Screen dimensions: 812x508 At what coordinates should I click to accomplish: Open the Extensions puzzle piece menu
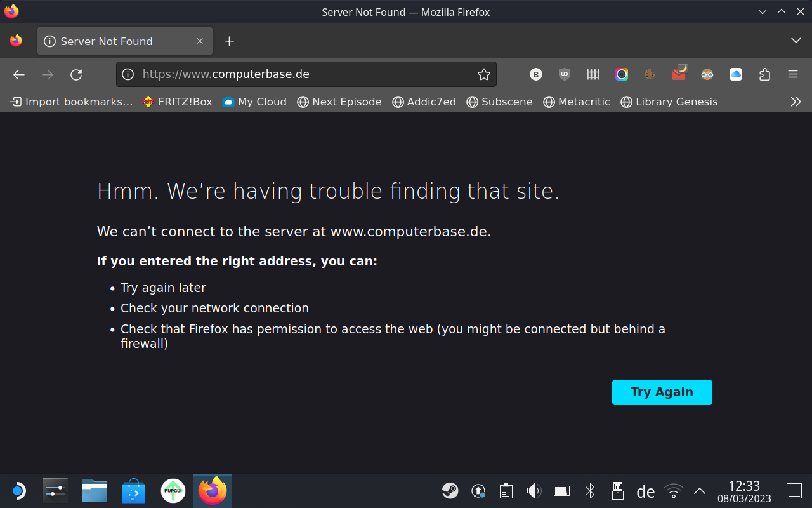(764, 74)
